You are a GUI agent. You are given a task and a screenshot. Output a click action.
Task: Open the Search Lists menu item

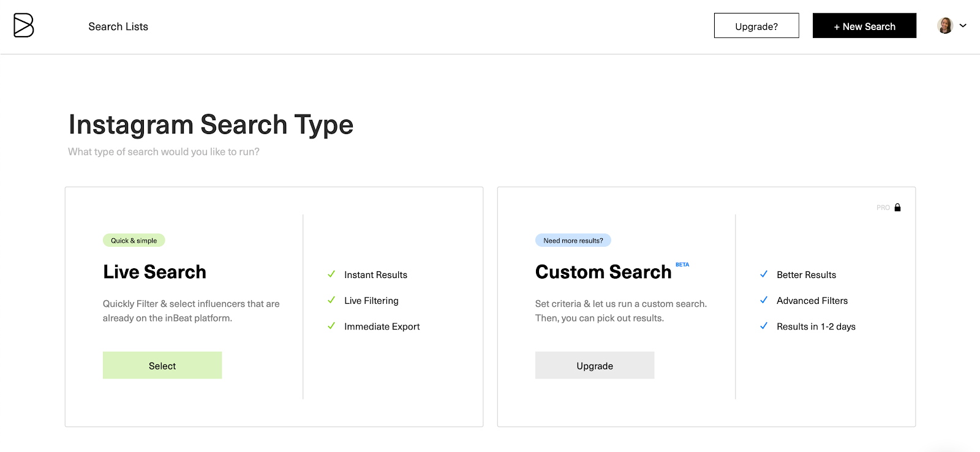pos(118,27)
